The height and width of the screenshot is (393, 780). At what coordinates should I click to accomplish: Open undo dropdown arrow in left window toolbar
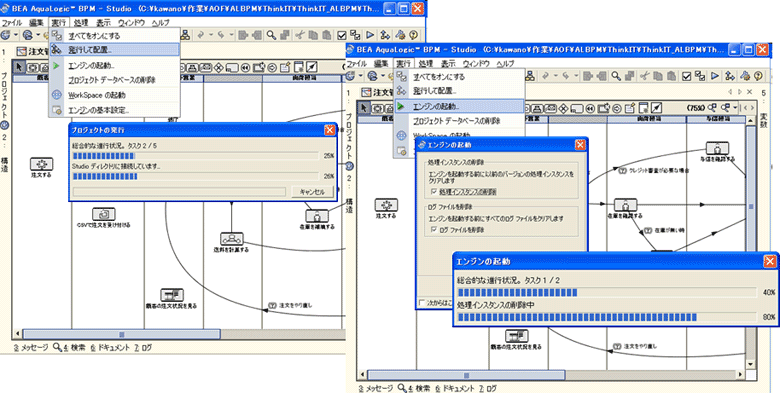210,35
